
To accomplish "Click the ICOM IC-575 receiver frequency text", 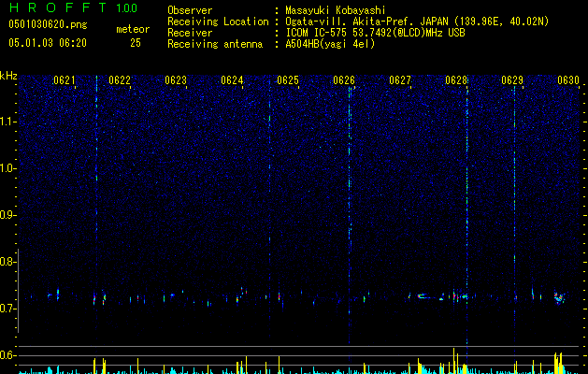I will point(375,33).
